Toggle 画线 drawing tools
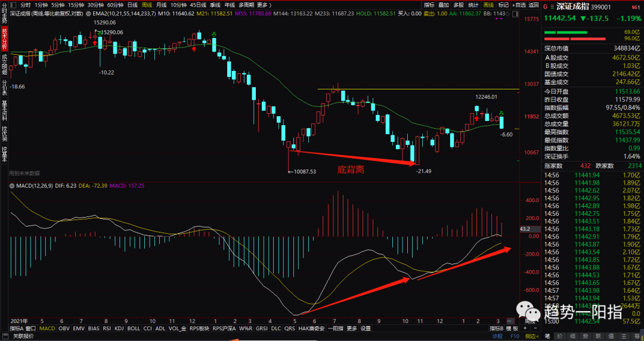The image size is (644, 341). click(x=488, y=5)
